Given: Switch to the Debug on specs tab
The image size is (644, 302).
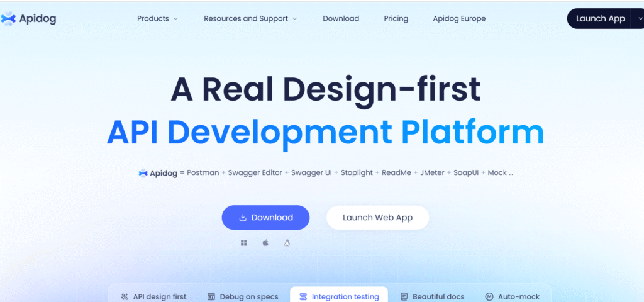Looking at the screenshot, I should point(243,297).
